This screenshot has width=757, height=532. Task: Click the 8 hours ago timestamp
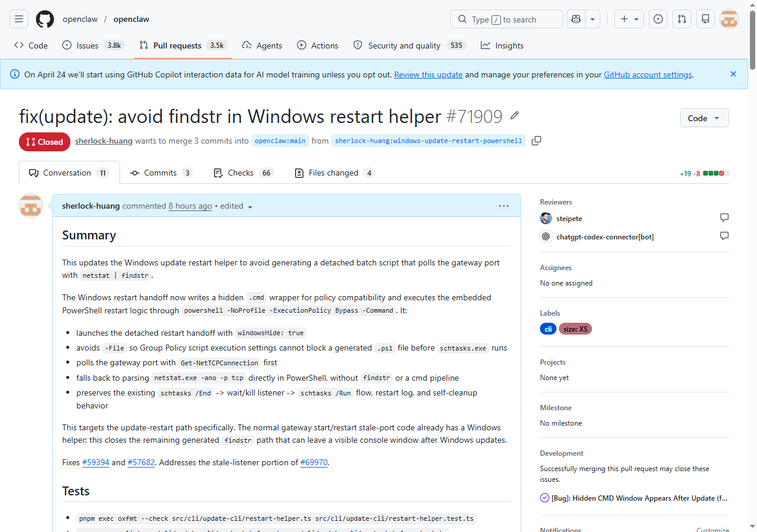[190, 206]
